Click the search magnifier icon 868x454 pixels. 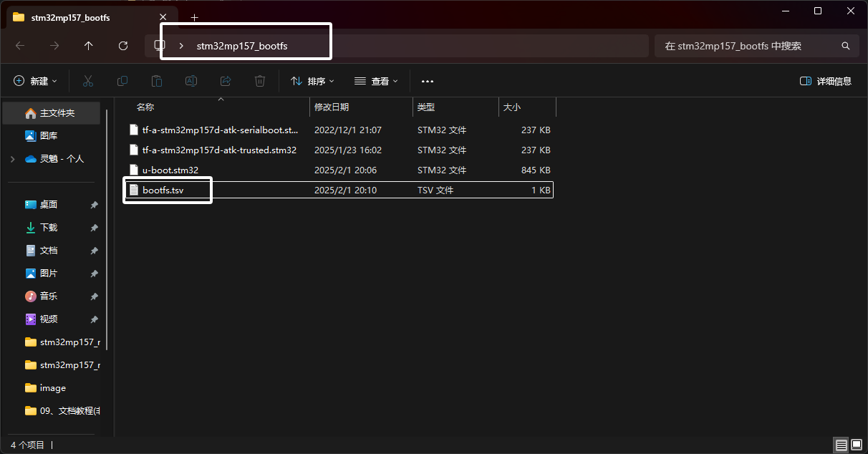point(846,46)
